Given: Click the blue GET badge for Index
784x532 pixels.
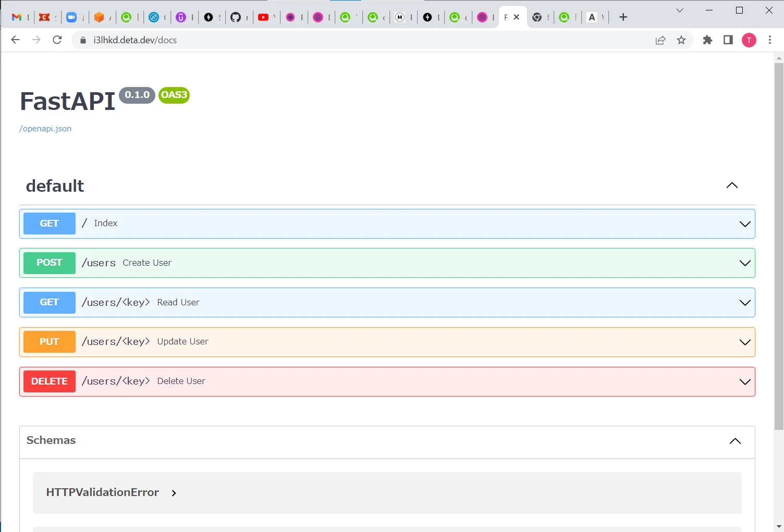Looking at the screenshot, I should pyautogui.click(x=50, y=224).
